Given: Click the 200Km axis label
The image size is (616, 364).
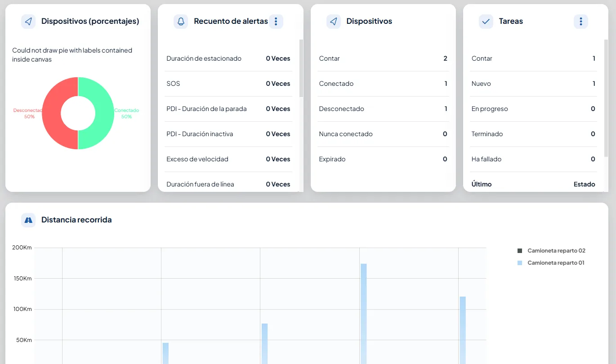Looking at the screenshot, I should click(x=22, y=248).
